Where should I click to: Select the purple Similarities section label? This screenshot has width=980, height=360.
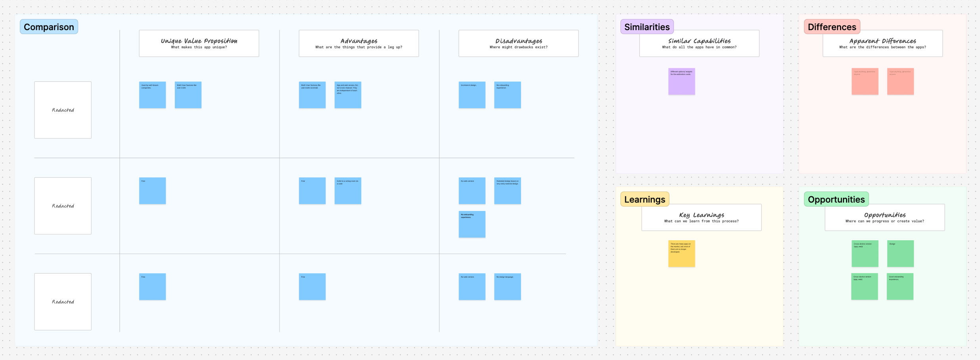click(647, 27)
